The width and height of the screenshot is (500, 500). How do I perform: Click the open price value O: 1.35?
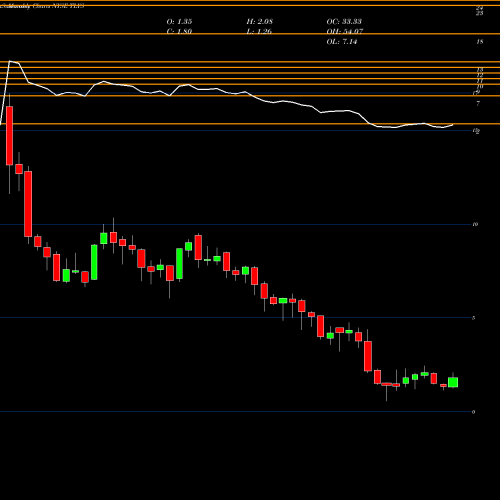pos(179,22)
